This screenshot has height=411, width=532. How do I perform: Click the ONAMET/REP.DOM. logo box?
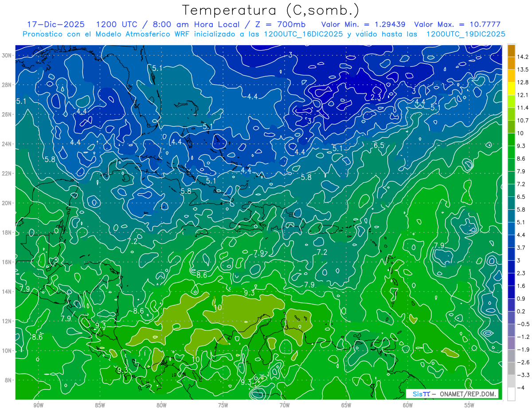(452, 394)
